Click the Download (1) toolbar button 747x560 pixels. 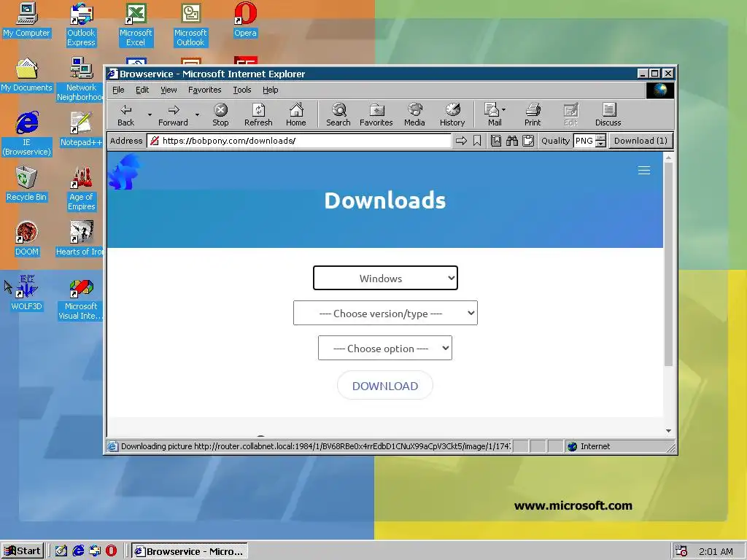point(640,141)
